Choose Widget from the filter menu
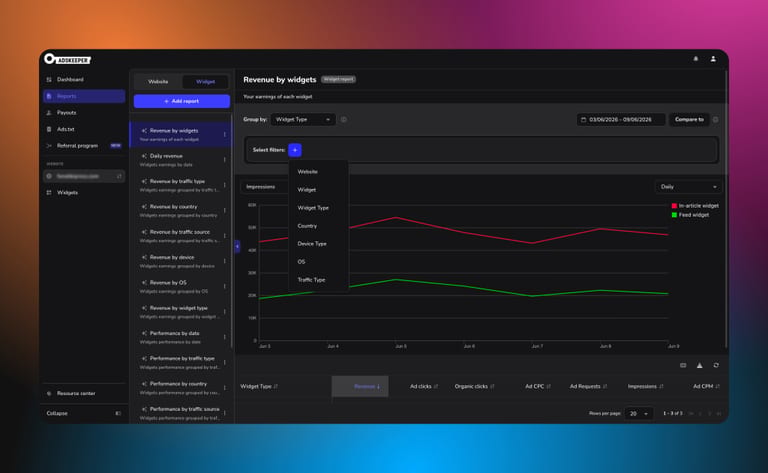 click(x=318, y=189)
